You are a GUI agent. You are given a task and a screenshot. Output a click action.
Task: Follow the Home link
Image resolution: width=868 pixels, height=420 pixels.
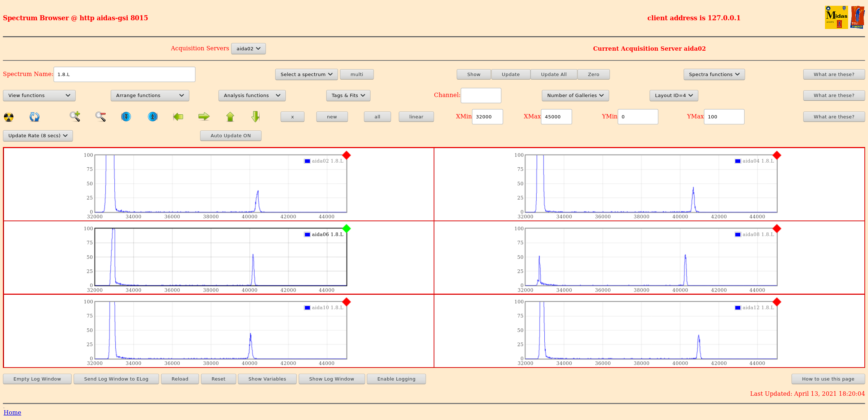click(x=12, y=412)
